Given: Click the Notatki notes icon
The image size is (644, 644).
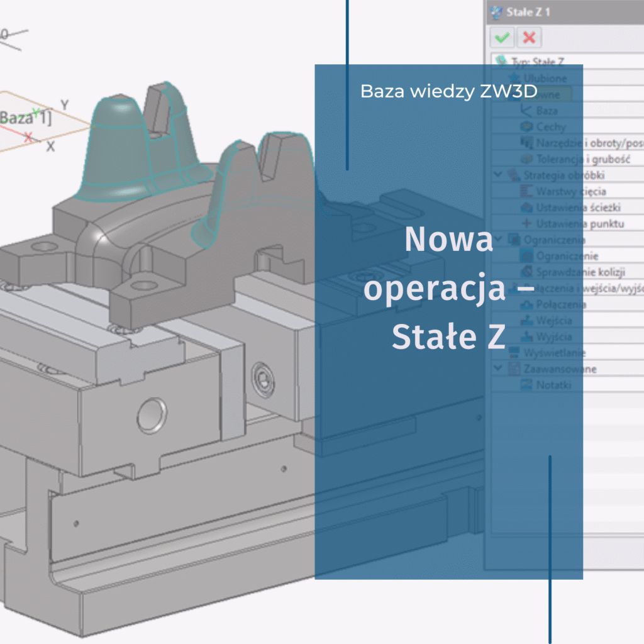Looking at the screenshot, I should coord(526,385).
